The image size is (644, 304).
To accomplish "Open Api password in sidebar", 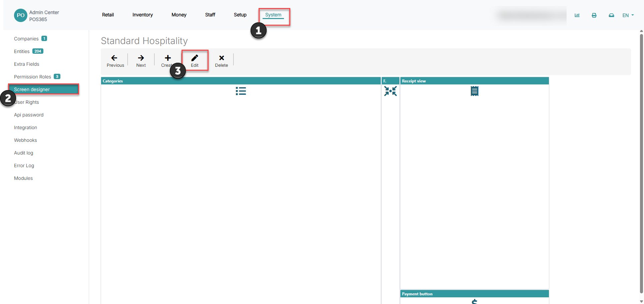I will pyautogui.click(x=29, y=115).
